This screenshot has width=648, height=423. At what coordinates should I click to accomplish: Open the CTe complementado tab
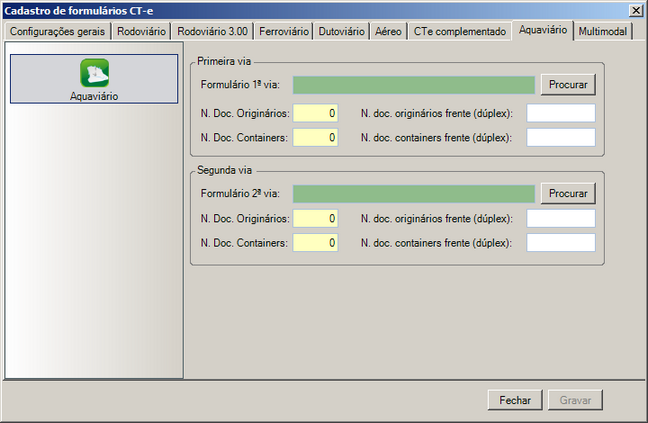[x=460, y=31]
